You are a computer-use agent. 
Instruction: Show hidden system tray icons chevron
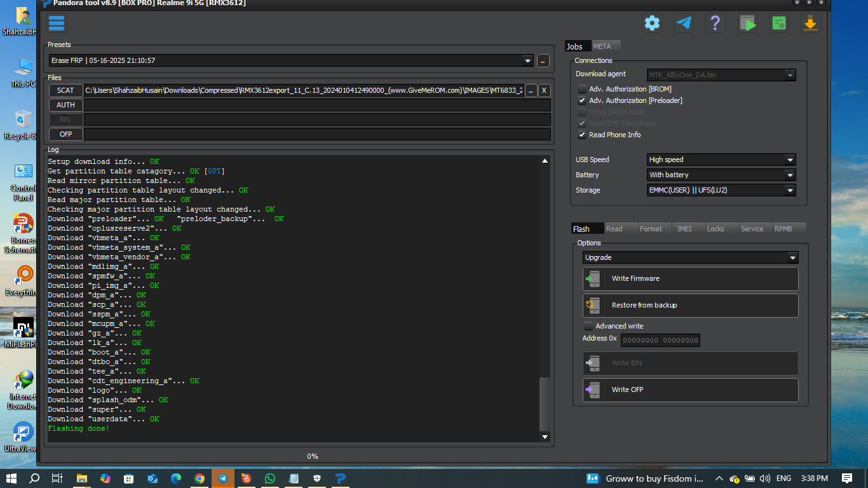[x=719, y=478]
